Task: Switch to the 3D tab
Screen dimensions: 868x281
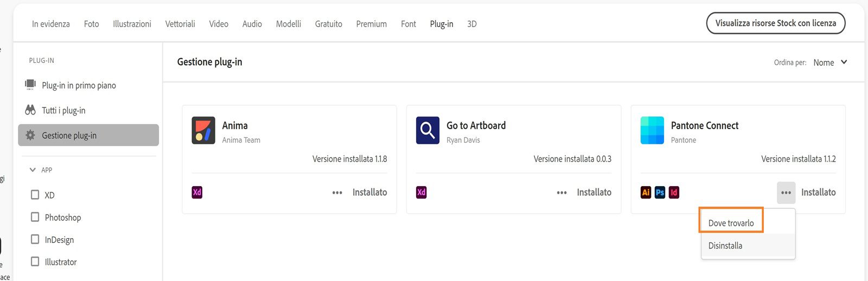Action: point(472,24)
